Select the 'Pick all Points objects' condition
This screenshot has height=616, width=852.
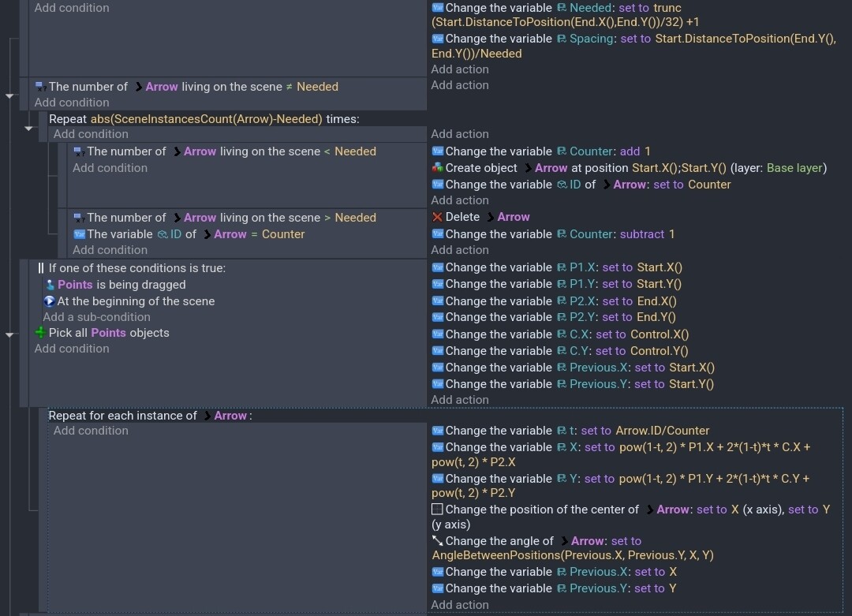click(109, 332)
